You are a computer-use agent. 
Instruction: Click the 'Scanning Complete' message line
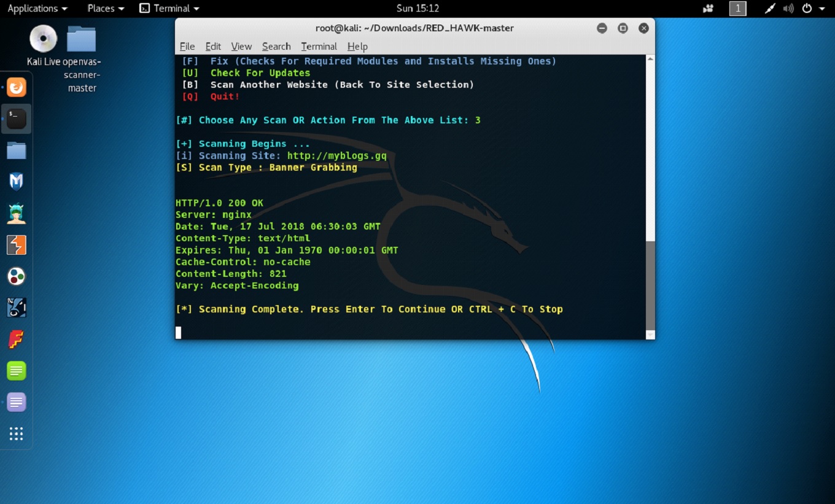(369, 309)
